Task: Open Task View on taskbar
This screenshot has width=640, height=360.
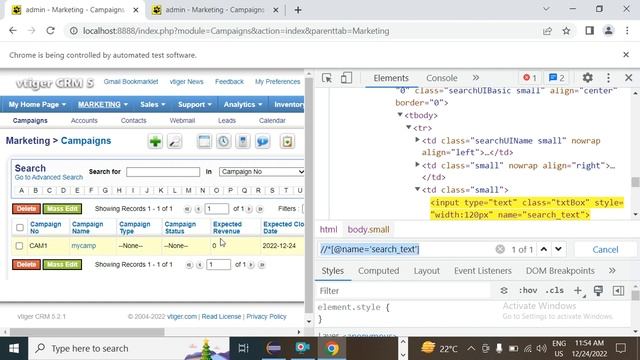Action: pyautogui.click(x=243, y=348)
